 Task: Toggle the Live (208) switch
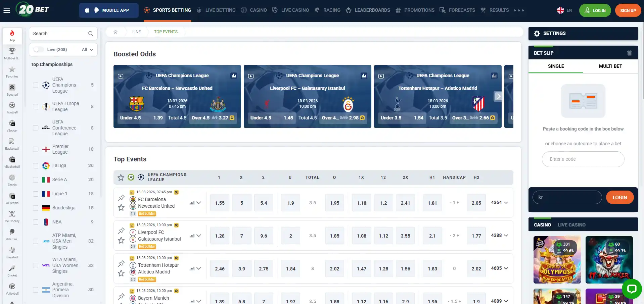(x=39, y=50)
